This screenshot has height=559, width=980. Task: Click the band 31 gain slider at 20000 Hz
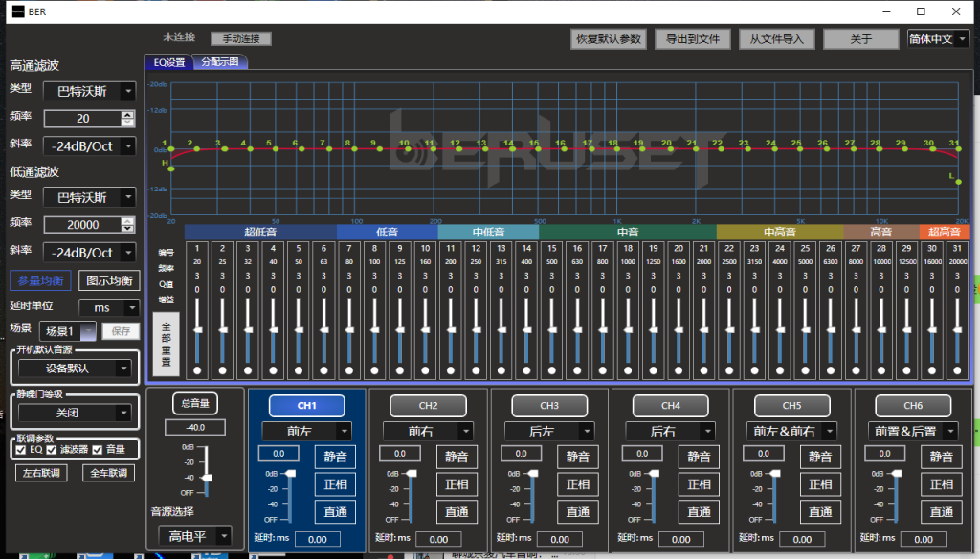957,330
